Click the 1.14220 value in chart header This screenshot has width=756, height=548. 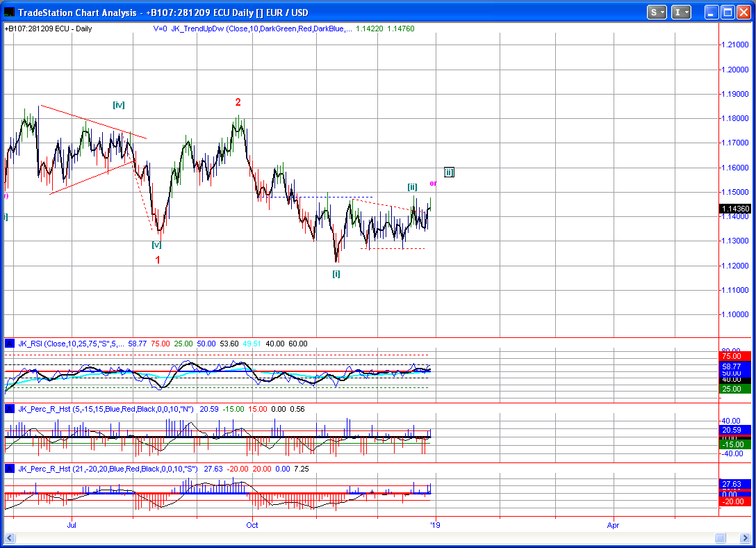(370, 29)
